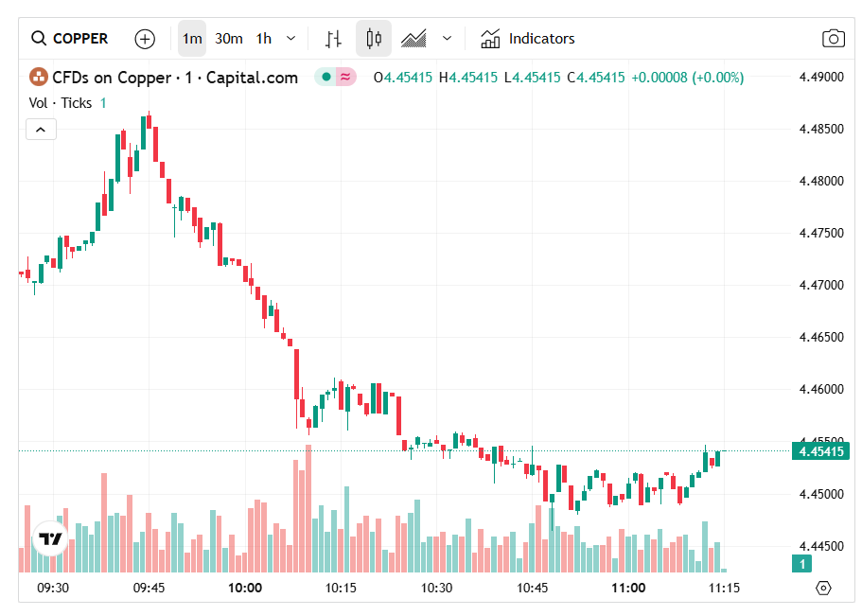The image size is (862, 616).
Task: Click the current price label 4.45415
Action: point(819,452)
